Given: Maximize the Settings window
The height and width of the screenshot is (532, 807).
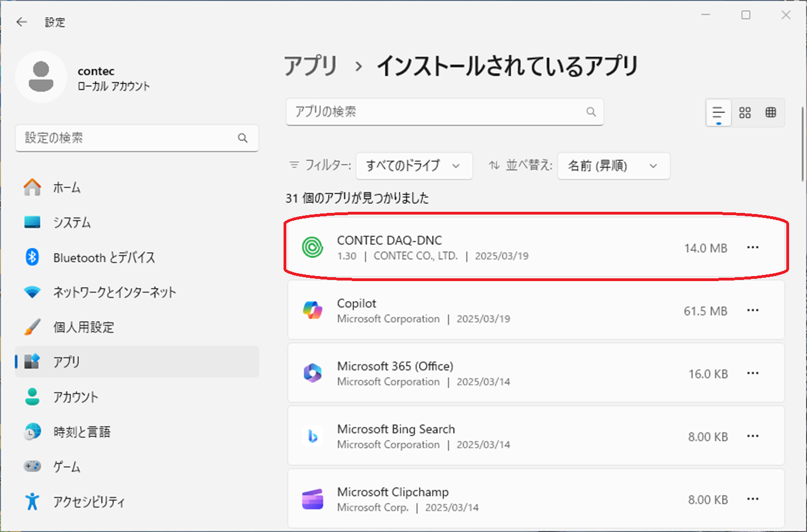Looking at the screenshot, I should point(746,15).
